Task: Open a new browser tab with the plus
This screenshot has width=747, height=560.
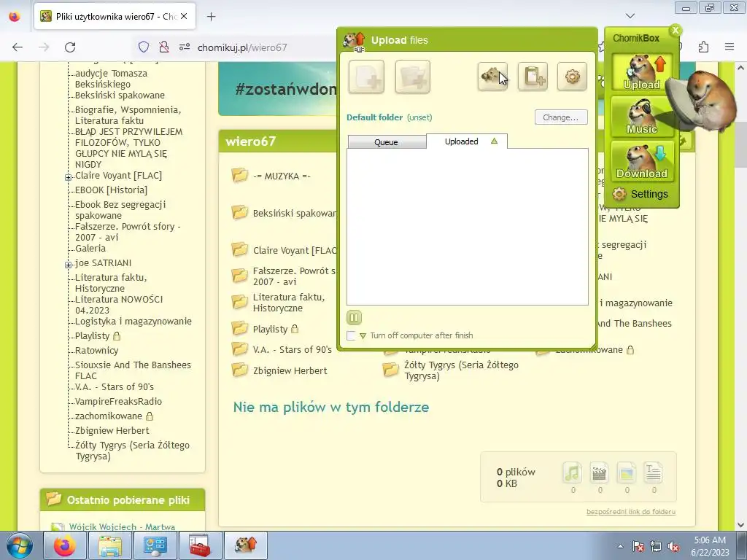Action: [x=211, y=16]
